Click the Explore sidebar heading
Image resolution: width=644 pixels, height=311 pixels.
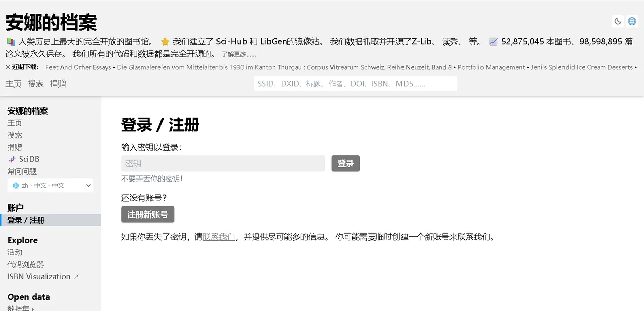coord(23,240)
